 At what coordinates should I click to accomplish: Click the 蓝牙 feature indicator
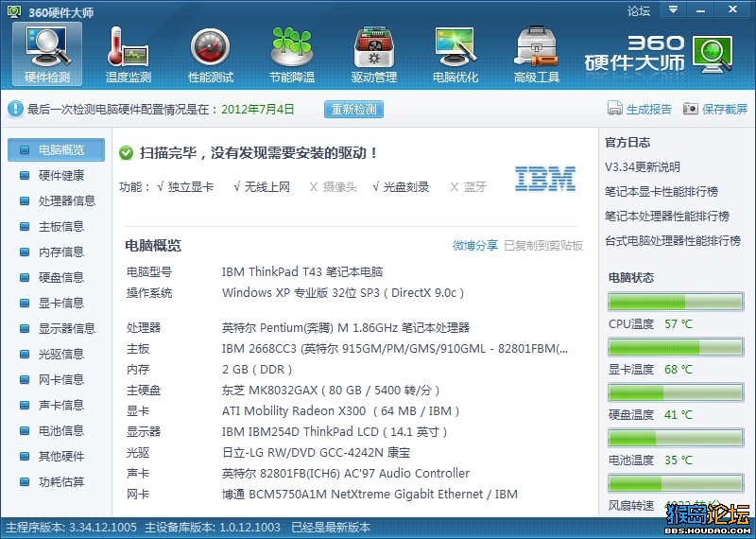click(x=468, y=186)
